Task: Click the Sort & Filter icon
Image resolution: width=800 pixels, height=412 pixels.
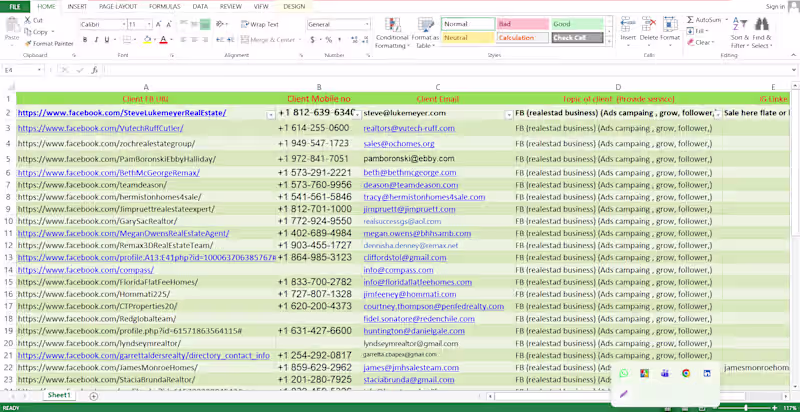Action: 739,24
